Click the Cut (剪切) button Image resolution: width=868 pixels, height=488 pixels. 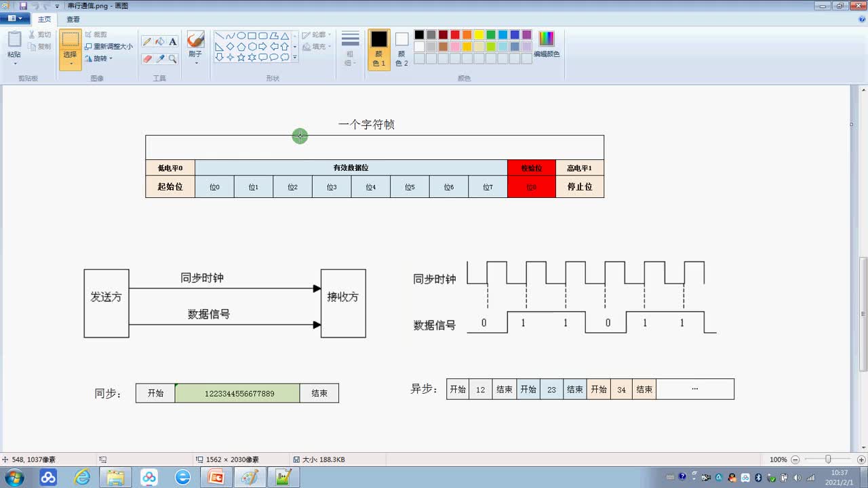[x=40, y=35]
